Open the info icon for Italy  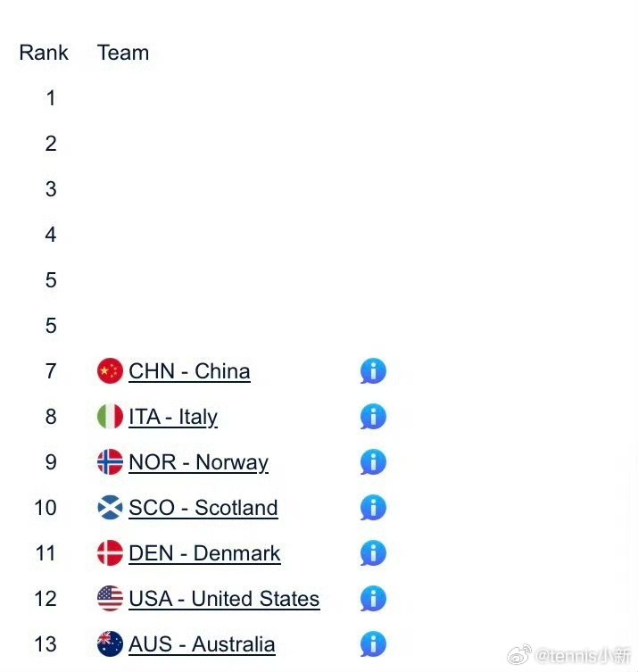click(x=373, y=417)
